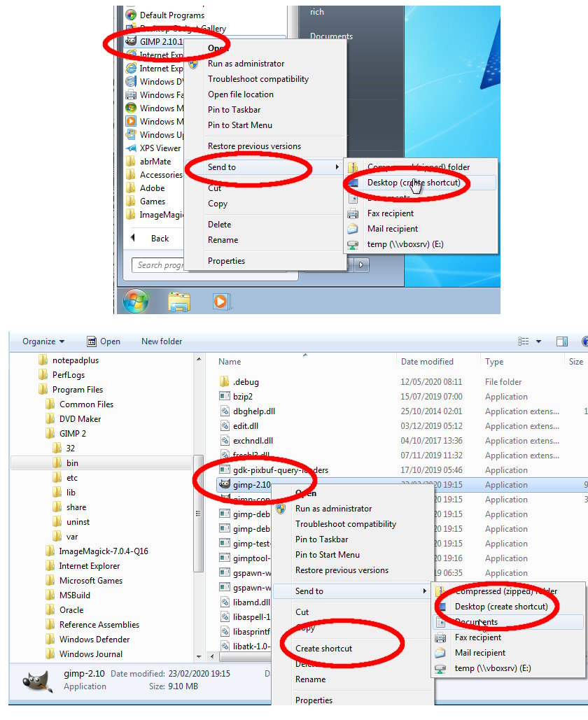
Task: Click the Program Files folder icon in tree
Action: 43,389
